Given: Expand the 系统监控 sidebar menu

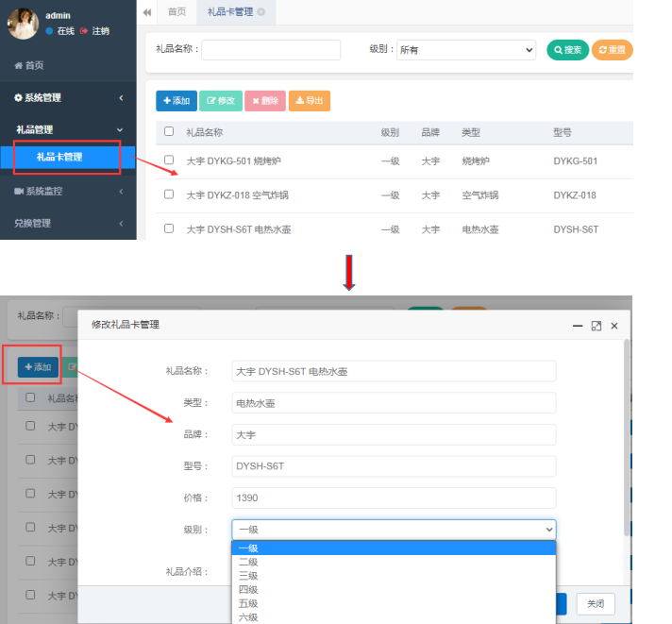Looking at the screenshot, I should 68,191.
